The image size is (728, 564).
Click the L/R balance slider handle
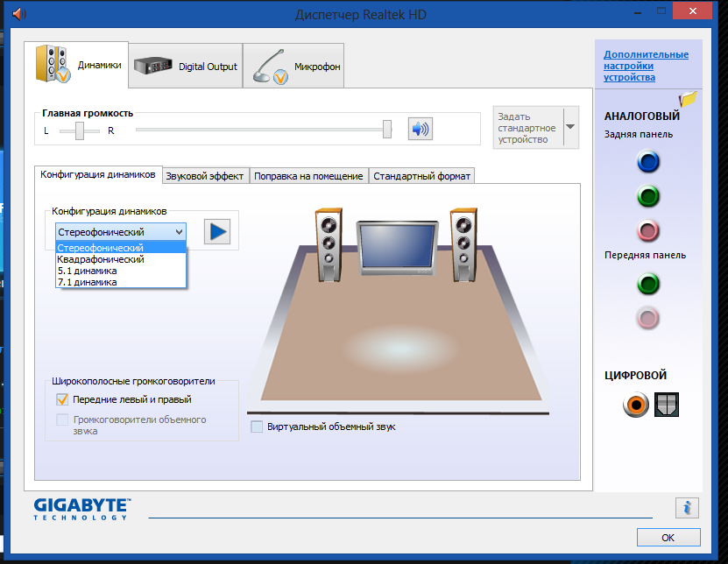[x=80, y=130]
